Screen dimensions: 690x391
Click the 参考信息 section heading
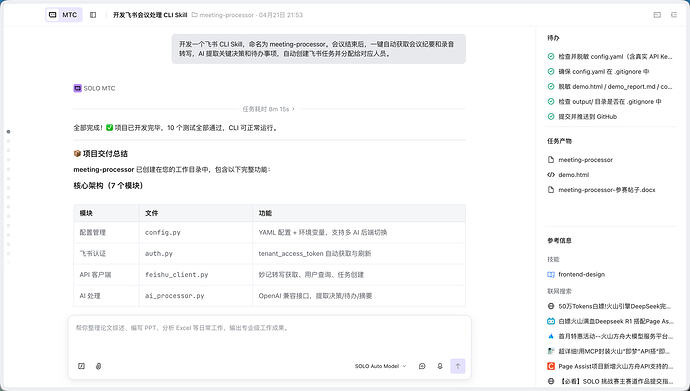[x=559, y=241]
